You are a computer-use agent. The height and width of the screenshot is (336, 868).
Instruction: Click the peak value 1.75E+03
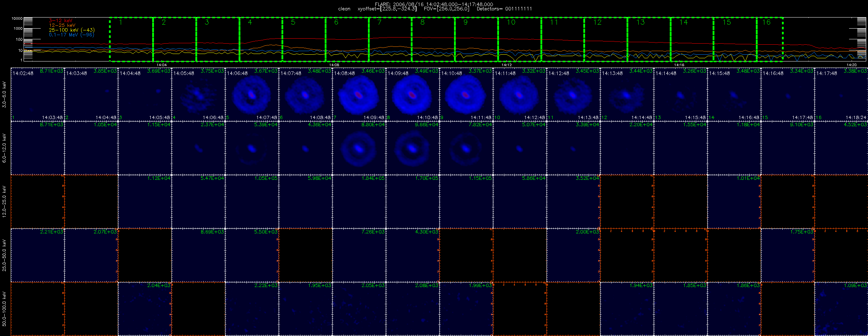click(802, 232)
